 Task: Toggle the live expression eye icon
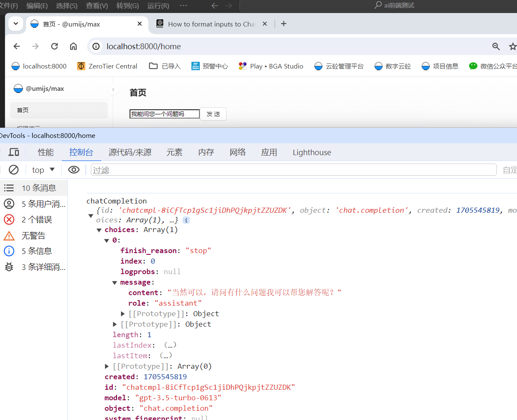[x=74, y=169]
